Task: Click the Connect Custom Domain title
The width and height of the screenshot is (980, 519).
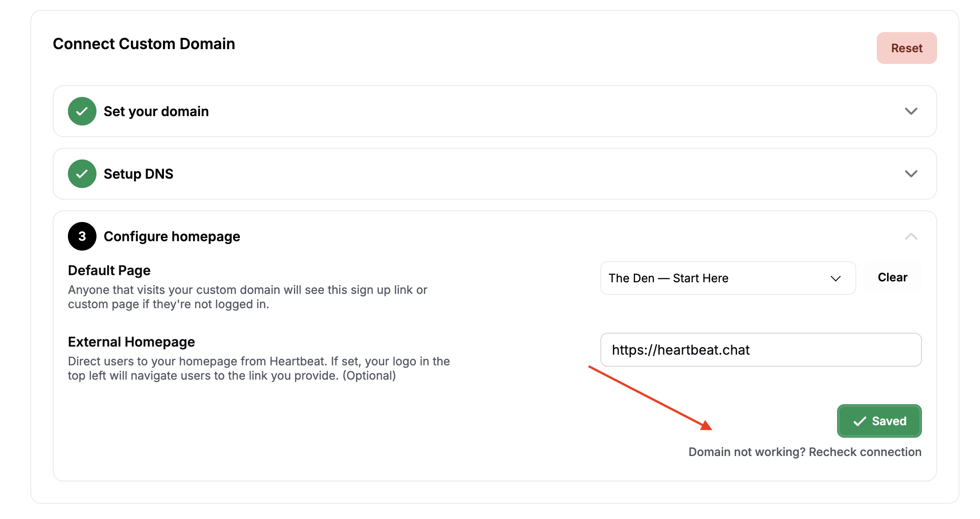Action: (x=144, y=44)
